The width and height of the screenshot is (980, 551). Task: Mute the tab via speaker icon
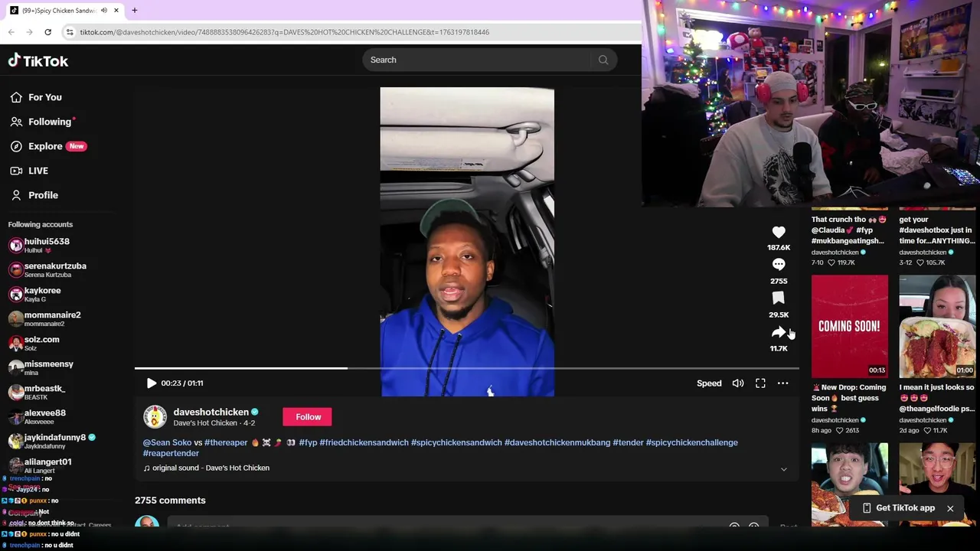[104, 11]
